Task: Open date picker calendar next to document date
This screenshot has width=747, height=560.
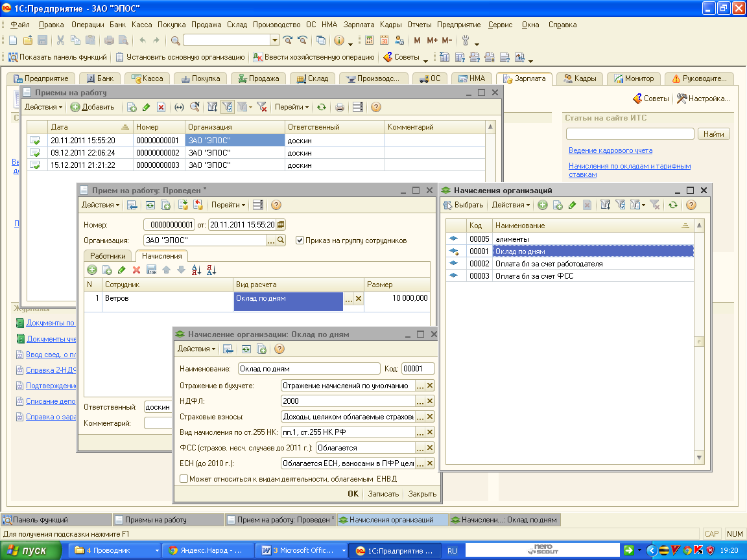Action: tap(281, 225)
